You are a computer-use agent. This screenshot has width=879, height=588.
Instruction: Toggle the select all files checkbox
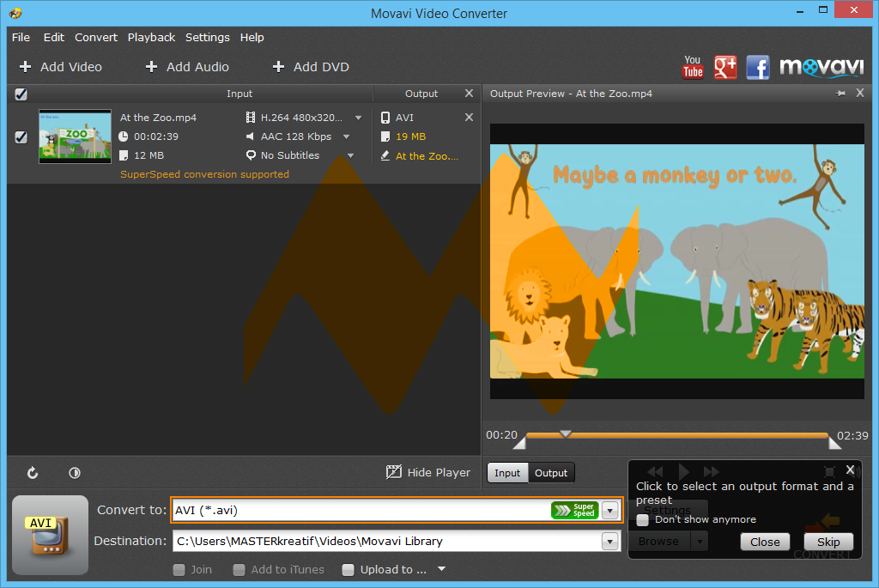(x=21, y=94)
